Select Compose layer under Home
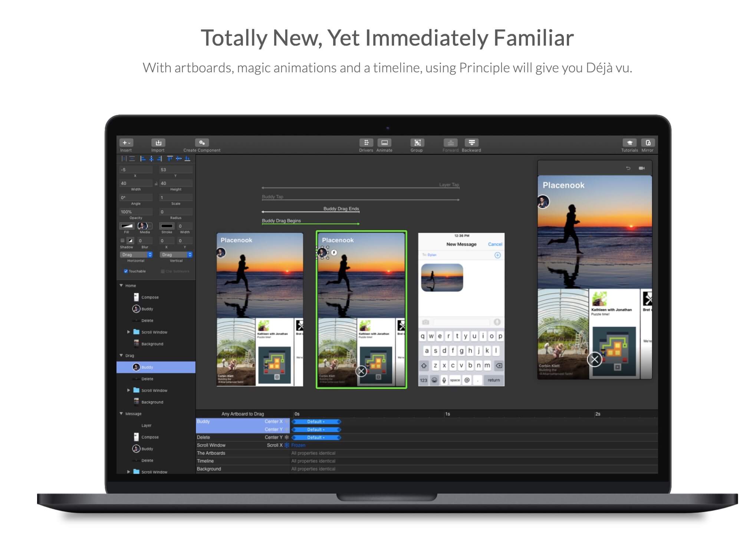Viewport: 756px width, 557px height. click(150, 297)
